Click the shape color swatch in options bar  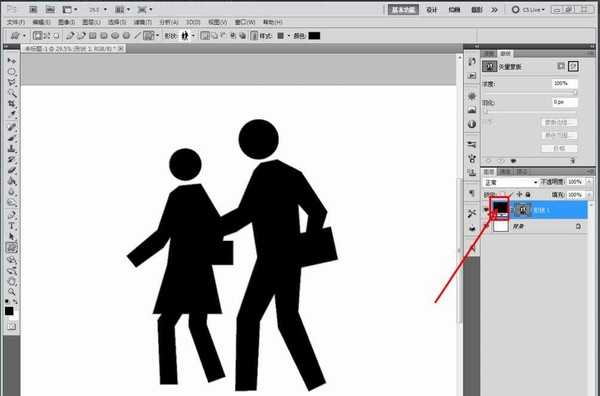pos(314,36)
